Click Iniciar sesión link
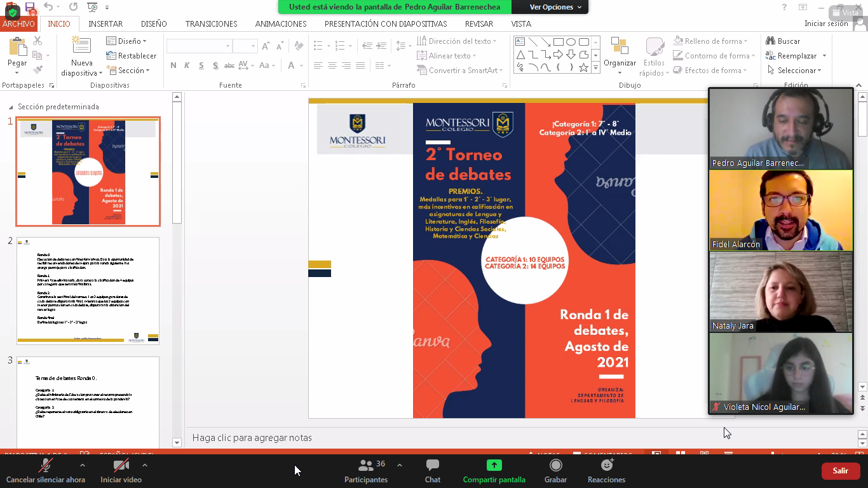 [x=826, y=24]
